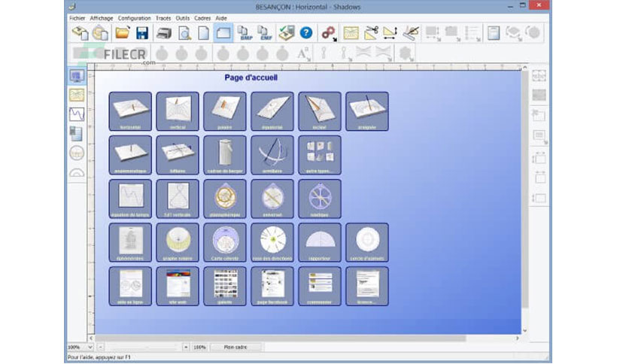Click the vertical scrollbar up arrow

(x=524, y=68)
